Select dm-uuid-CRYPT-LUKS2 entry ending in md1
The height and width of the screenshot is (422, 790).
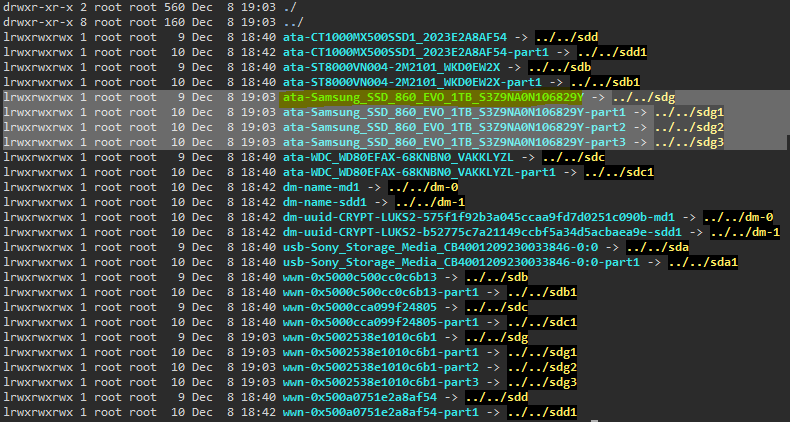(x=479, y=217)
